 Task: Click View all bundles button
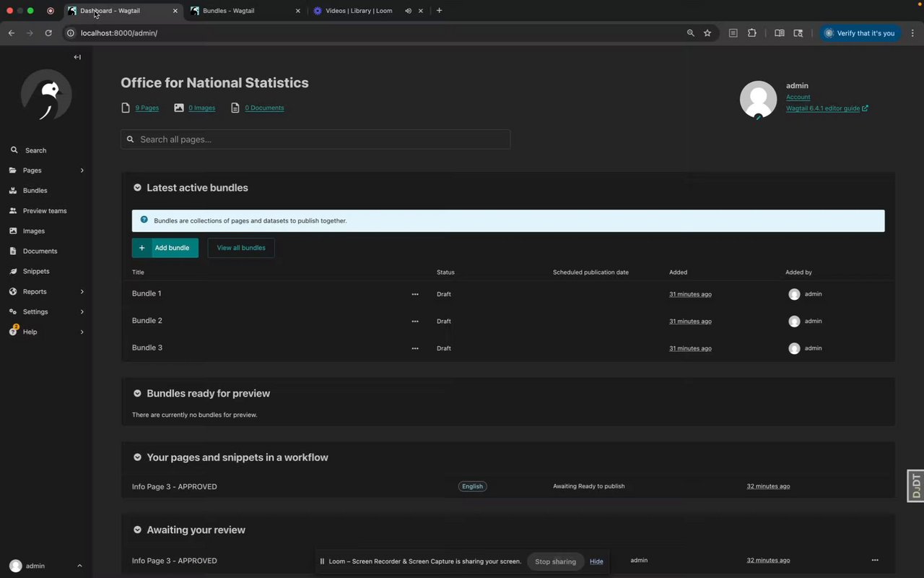(241, 248)
